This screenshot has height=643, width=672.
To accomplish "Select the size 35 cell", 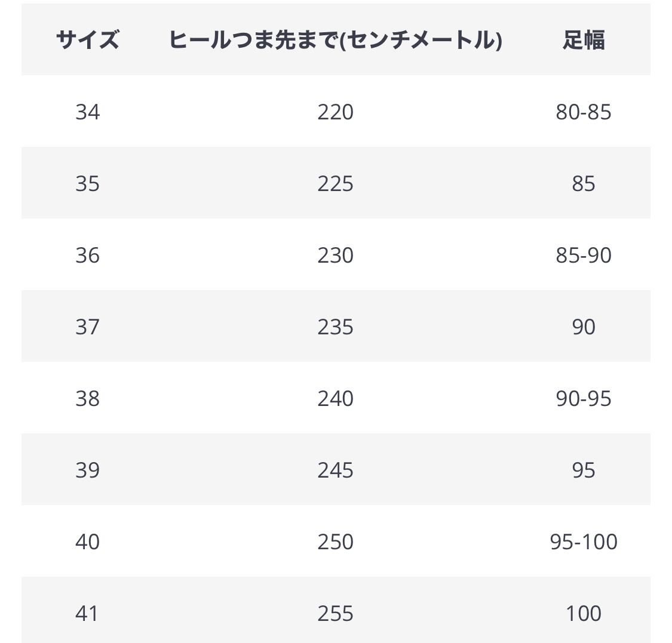I will coord(87,183).
